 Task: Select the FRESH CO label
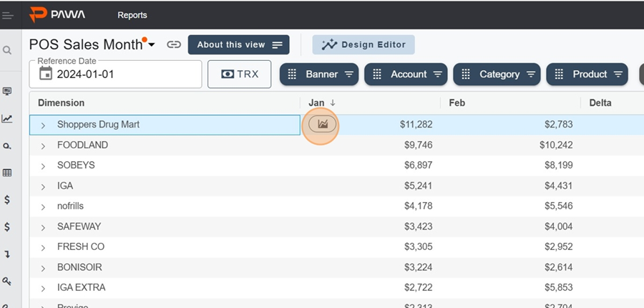pos(81,246)
